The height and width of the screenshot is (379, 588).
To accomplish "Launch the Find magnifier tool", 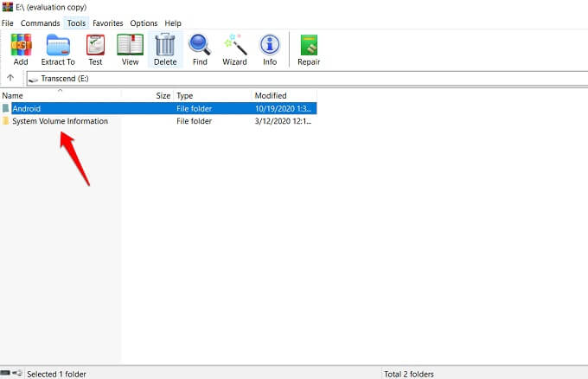I will [200, 49].
